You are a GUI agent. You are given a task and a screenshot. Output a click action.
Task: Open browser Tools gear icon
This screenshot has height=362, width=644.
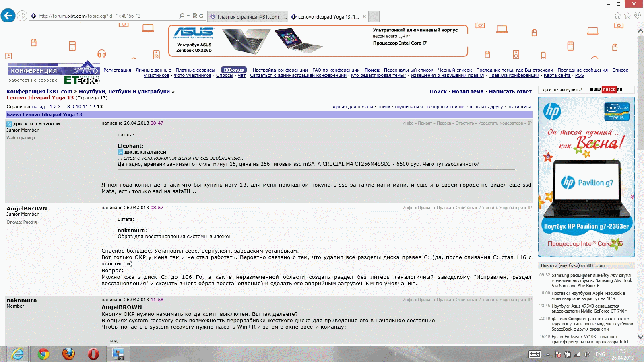coord(638,16)
